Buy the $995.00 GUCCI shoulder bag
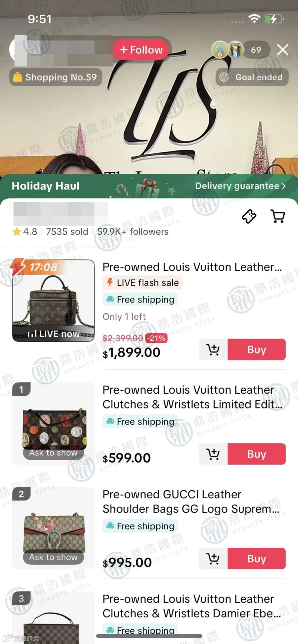This screenshot has height=644, width=298. pyautogui.click(x=257, y=558)
